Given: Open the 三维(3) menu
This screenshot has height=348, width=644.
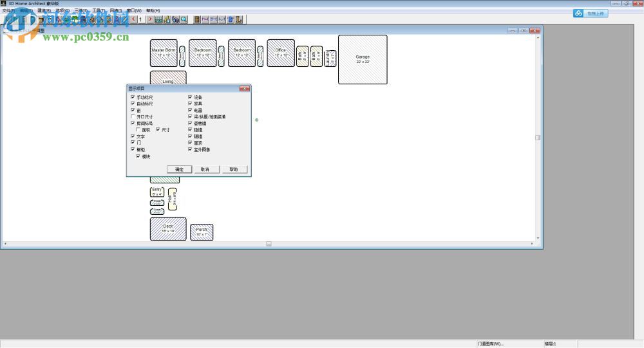Looking at the screenshot, I should 81,10.
